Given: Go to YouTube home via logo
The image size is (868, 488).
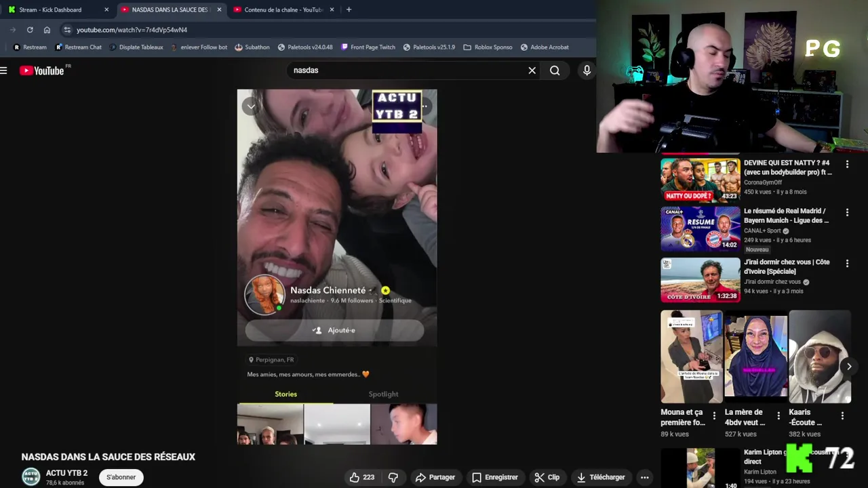Looking at the screenshot, I should tap(42, 70).
